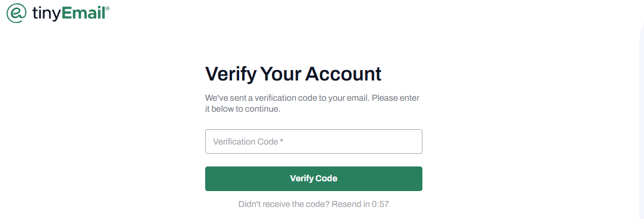Image resolution: width=644 pixels, height=219 pixels.
Task: Click the 0:57 resend timer
Action: [380, 204]
